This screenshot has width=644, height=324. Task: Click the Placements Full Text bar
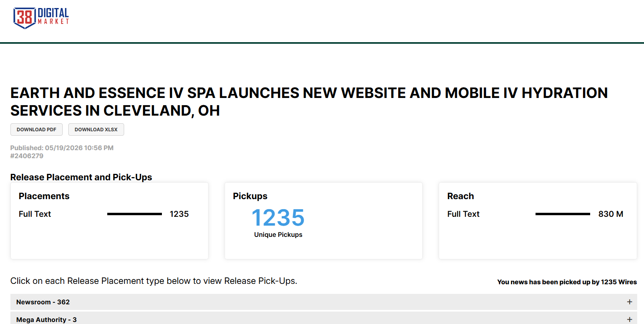[x=135, y=214]
